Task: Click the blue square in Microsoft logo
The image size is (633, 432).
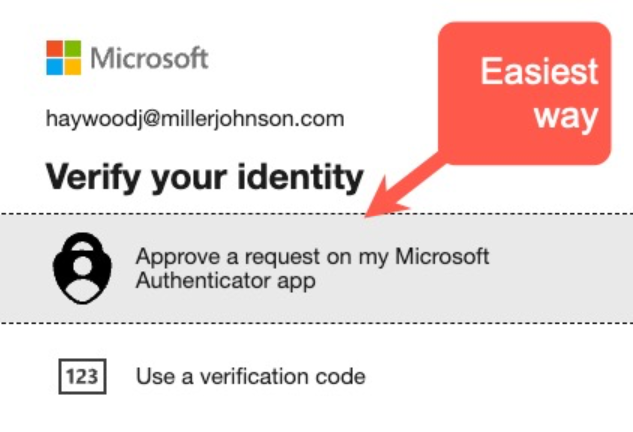Action: (55, 66)
